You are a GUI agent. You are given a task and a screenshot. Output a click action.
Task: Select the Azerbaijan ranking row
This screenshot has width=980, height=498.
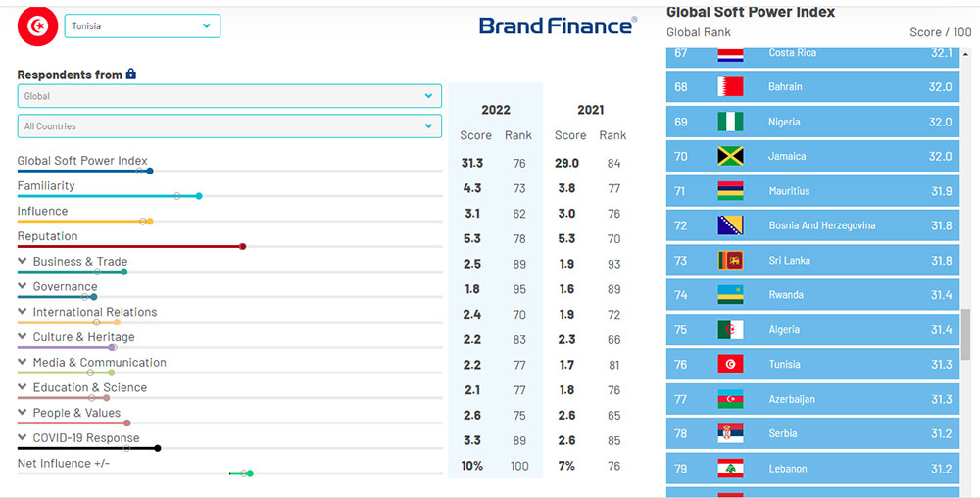point(812,399)
